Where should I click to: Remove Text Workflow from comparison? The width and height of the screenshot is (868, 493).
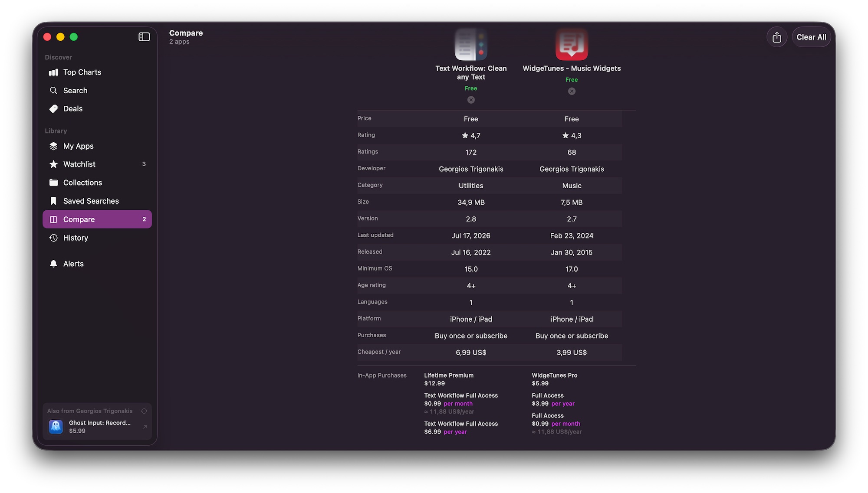point(471,100)
